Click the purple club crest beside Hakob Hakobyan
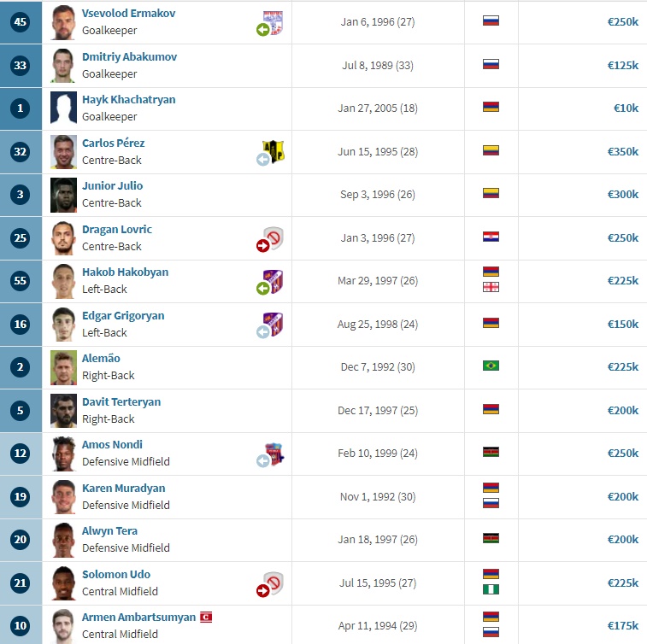The width and height of the screenshot is (647, 644). coord(274,280)
